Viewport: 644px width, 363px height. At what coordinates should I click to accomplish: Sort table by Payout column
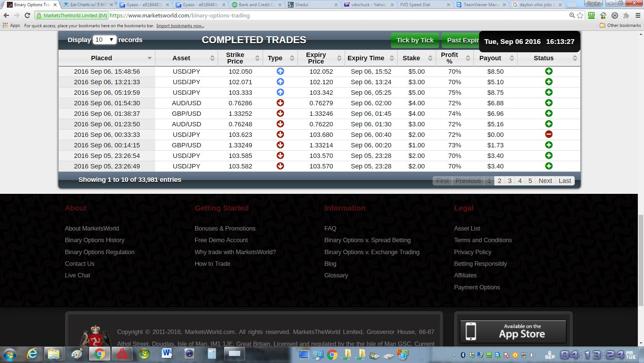pos(495,58)
